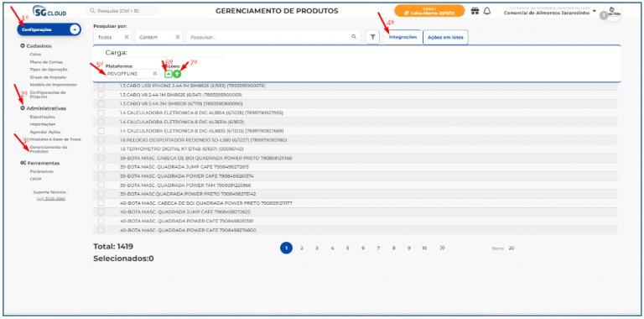Open the Plataforma PDVOFFLINE combo box

click(x=132, y=74)
